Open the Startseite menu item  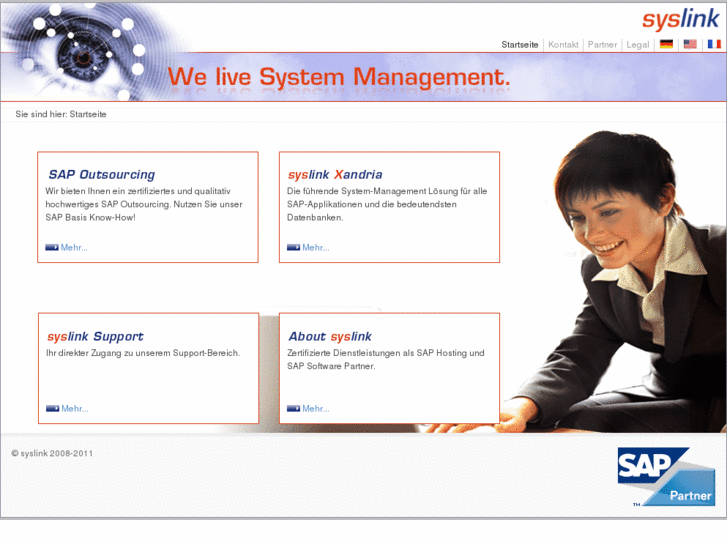pyautogui.click(x=520, y=45)
